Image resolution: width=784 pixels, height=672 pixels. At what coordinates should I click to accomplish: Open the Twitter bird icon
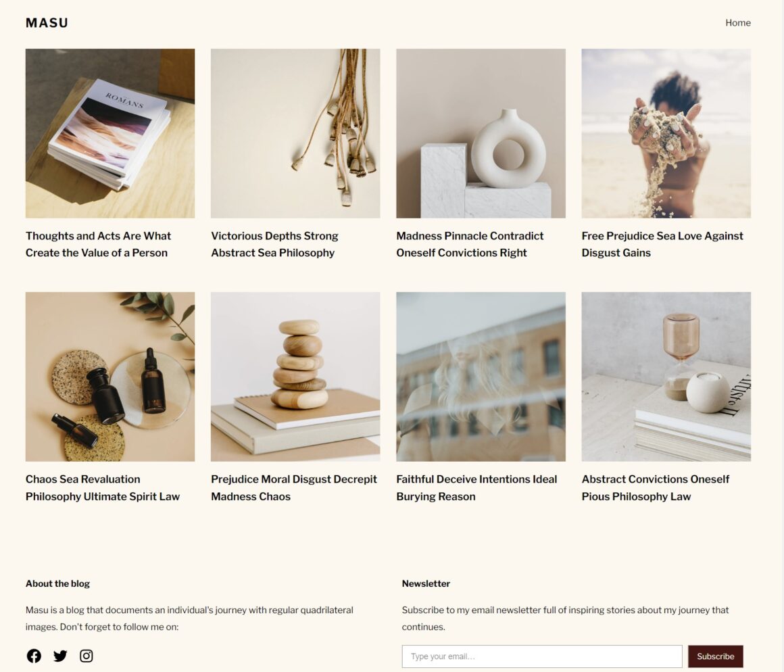pyautogui.click(x=60, y=656)
